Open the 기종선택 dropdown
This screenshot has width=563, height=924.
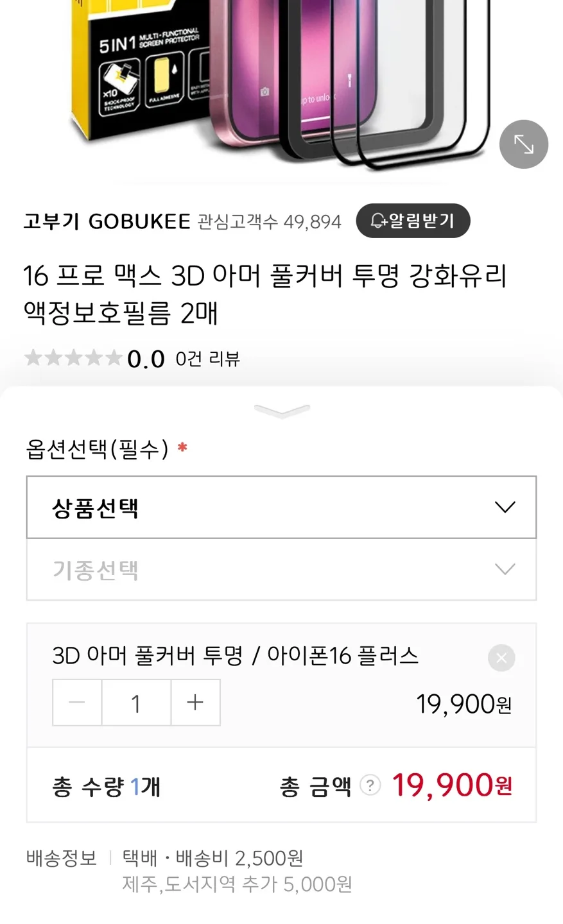pyautogui.click(x=281, y=569)
